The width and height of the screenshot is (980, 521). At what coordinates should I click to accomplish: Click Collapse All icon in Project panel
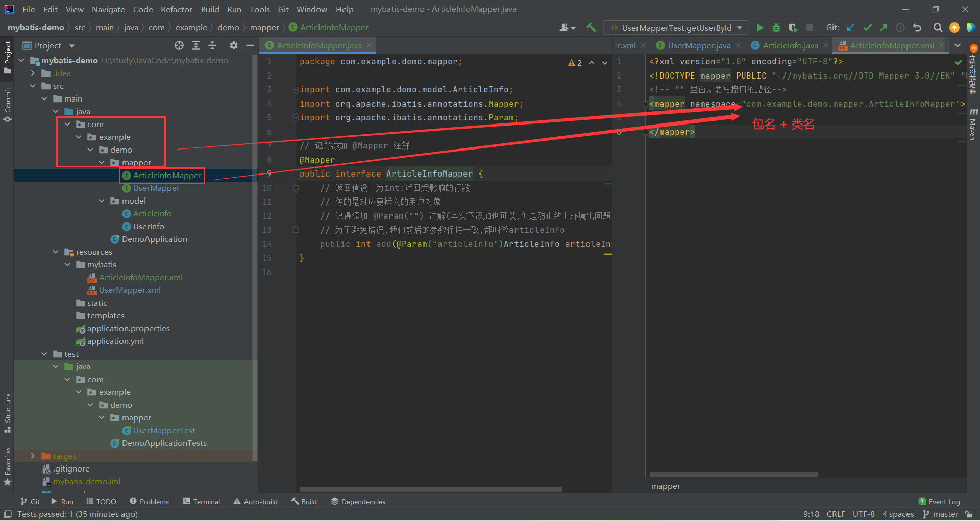pyautogui.click(x=212, y=45)
